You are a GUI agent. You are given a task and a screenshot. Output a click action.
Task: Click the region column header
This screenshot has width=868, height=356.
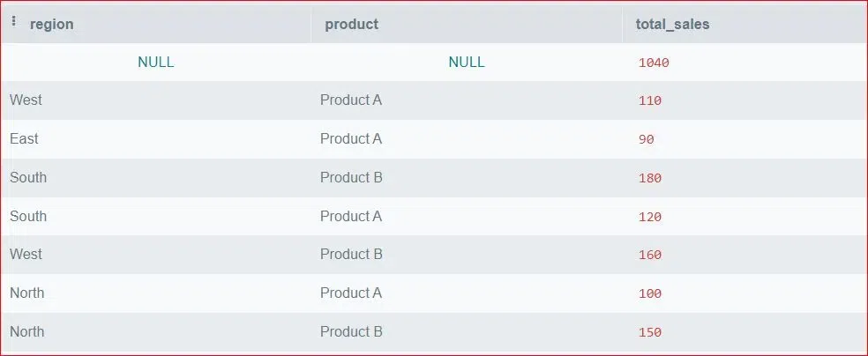click(x=51, y=24)
